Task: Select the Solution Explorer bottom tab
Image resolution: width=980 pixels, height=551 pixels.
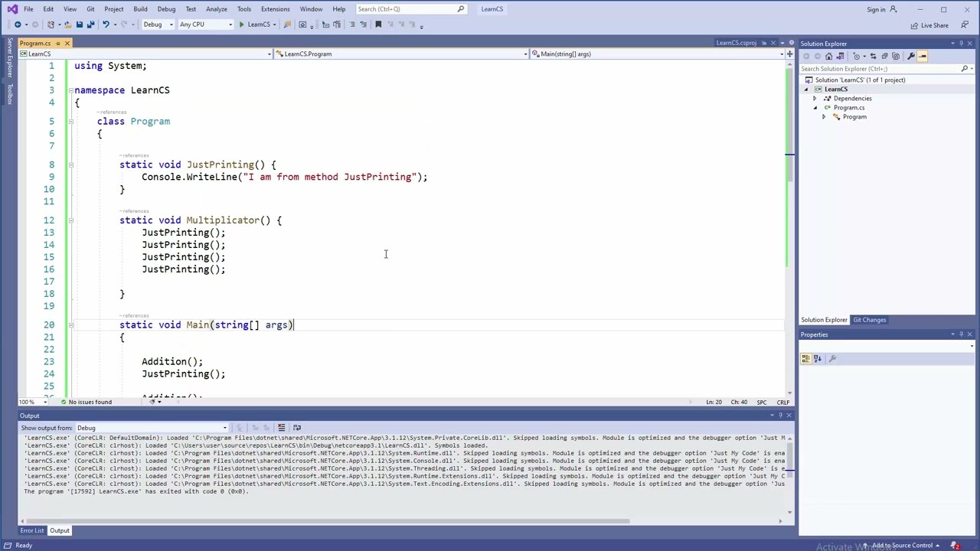Action: point(824,320)
